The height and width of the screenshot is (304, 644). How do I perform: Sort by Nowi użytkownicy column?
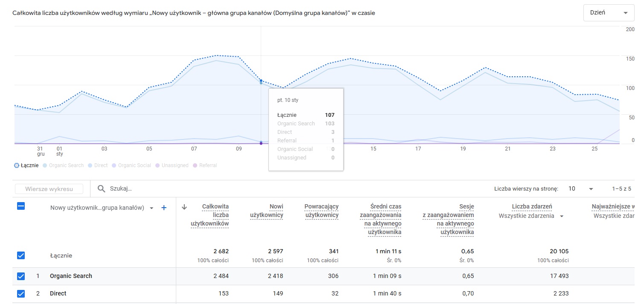[x=267, y=211]
